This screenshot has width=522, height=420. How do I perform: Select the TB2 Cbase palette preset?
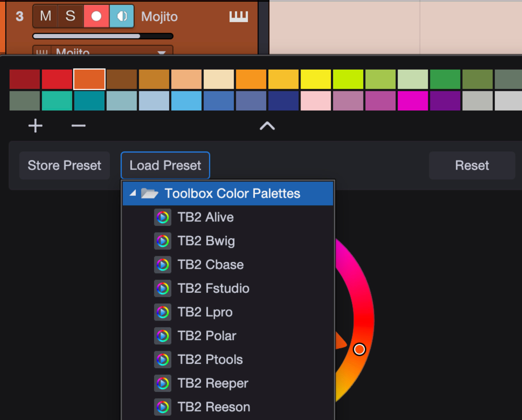point(210,265)
